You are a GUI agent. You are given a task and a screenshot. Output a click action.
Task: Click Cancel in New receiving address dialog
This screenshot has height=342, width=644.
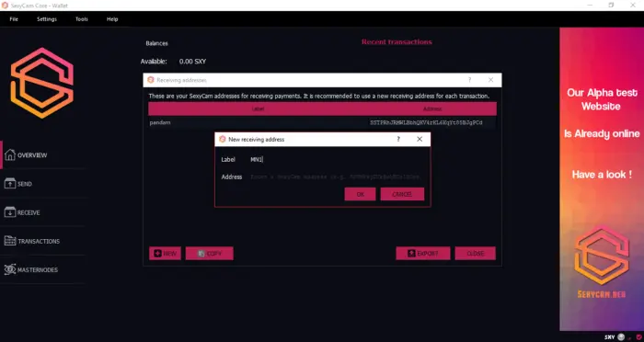coord(402,194)
